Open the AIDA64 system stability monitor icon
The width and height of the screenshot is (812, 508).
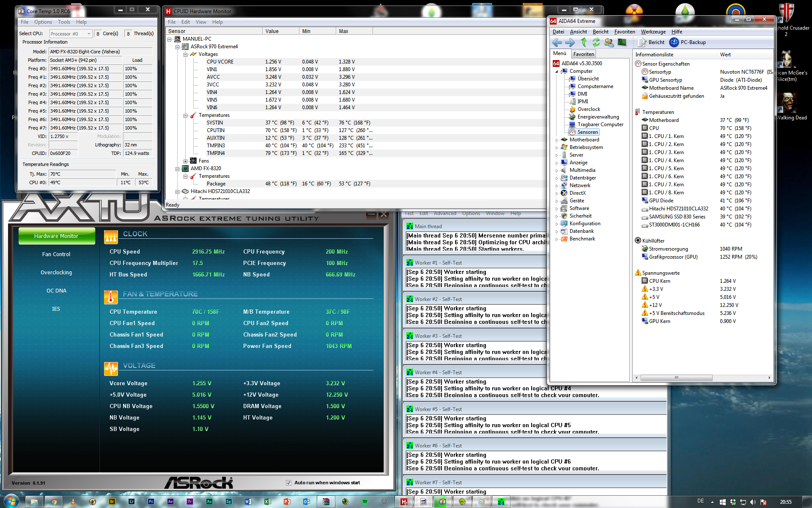622,42
